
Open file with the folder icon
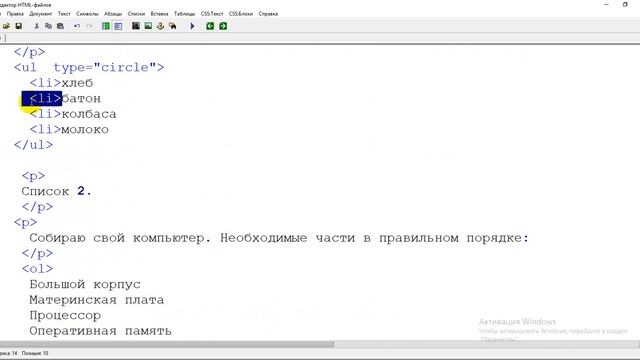(x=6, y=26)
